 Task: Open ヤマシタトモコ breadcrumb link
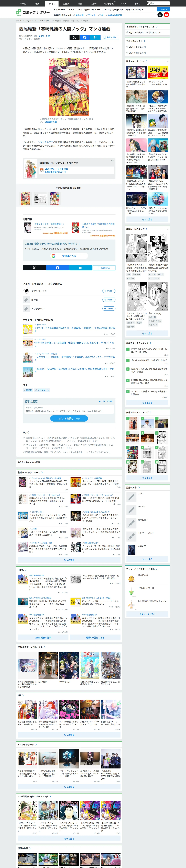pyautogui.click(x=47, y=21)
